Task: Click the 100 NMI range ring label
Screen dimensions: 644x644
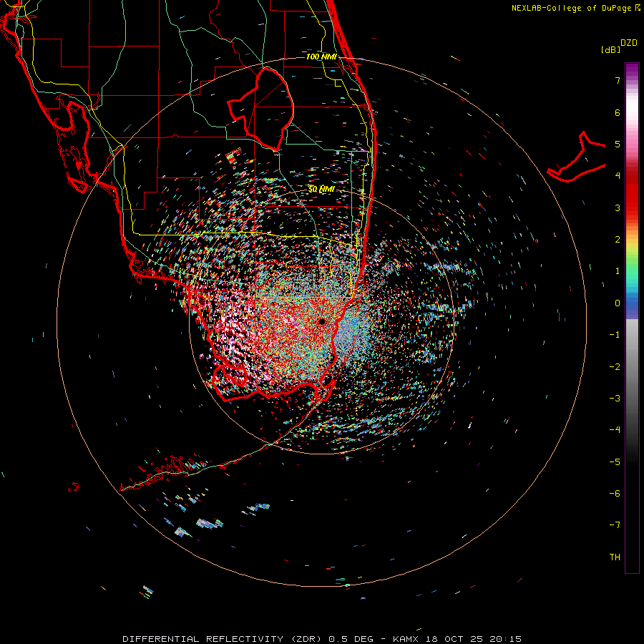Action: pos(321,57)
